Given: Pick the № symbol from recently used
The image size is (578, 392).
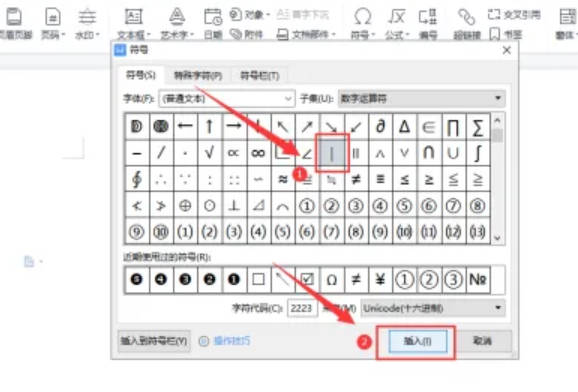Looking at the screenshot, I should tap(478, 280).
